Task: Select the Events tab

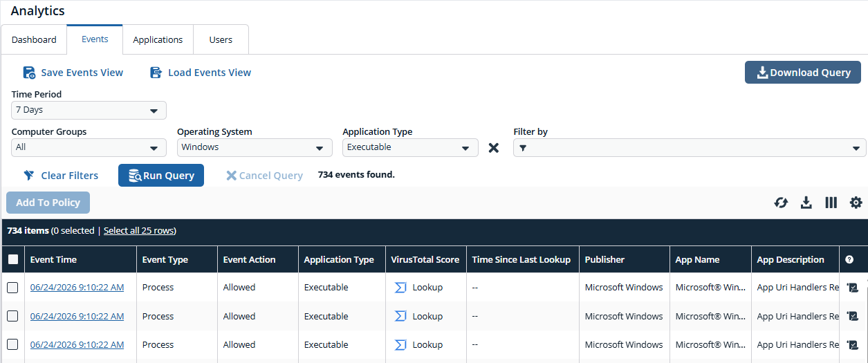Action: pyautogui.click(x=95, y=39)
